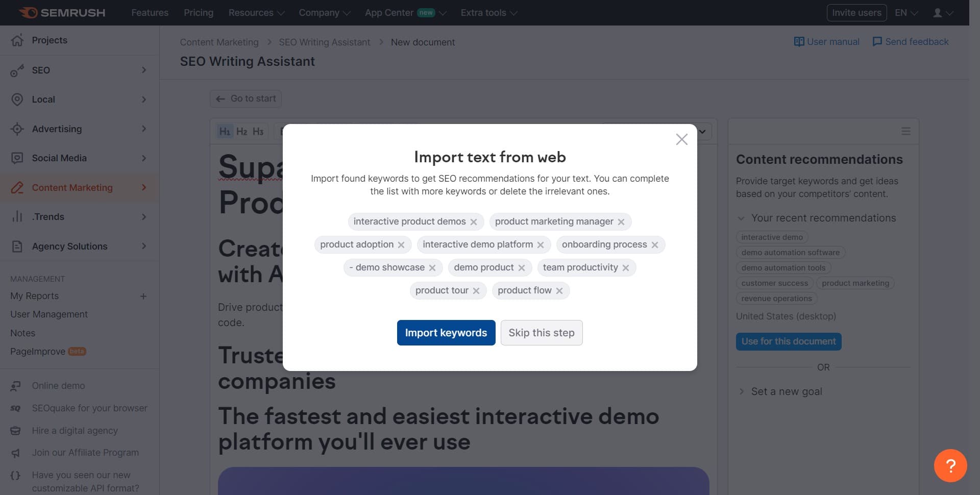Open the EN language selector

[905, 12]
